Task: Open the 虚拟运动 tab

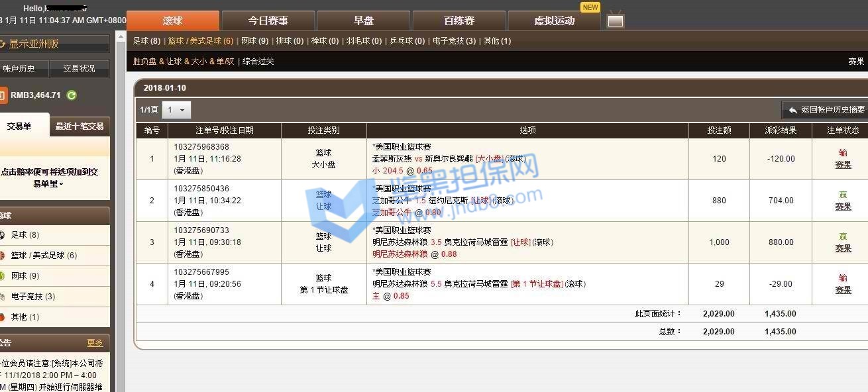Action: [554, 21]
